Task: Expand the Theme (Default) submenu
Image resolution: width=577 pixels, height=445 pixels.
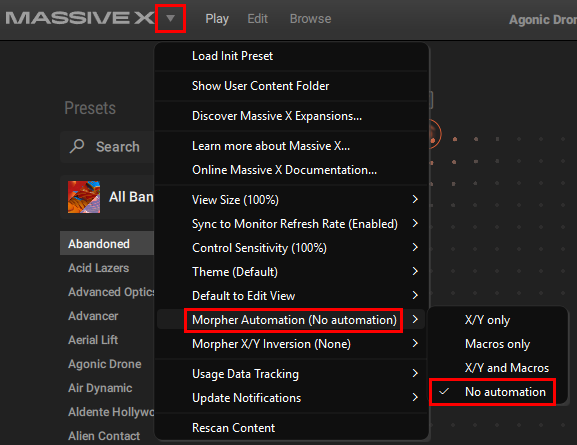Action: 291,272
